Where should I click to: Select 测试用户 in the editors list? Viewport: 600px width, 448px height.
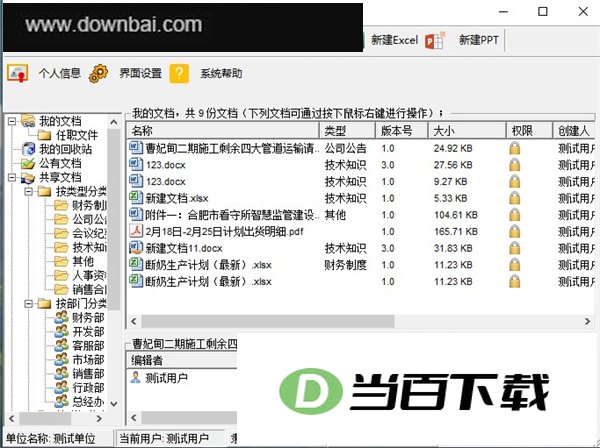(160, 378)
